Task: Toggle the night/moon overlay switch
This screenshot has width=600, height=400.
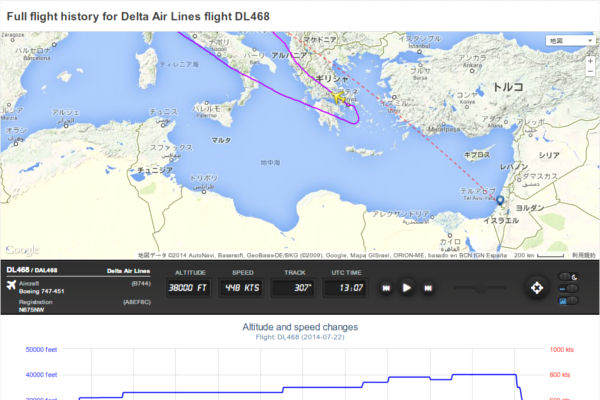Action: 569,277
